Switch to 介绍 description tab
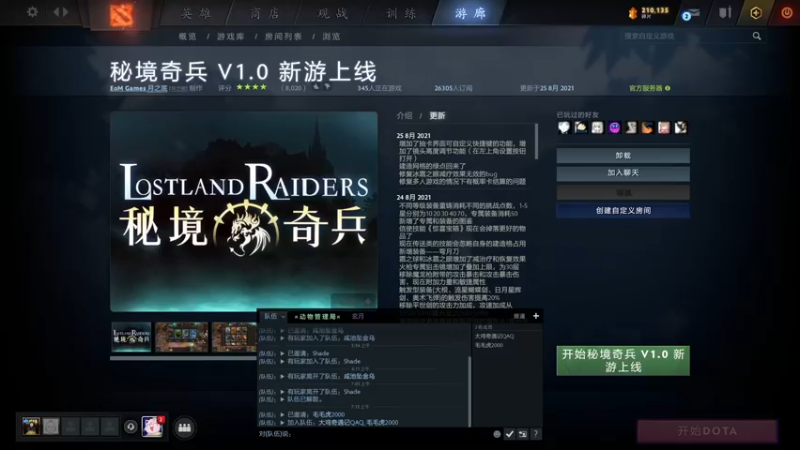Screen dimensions: 800x450 tap(404, 116)
